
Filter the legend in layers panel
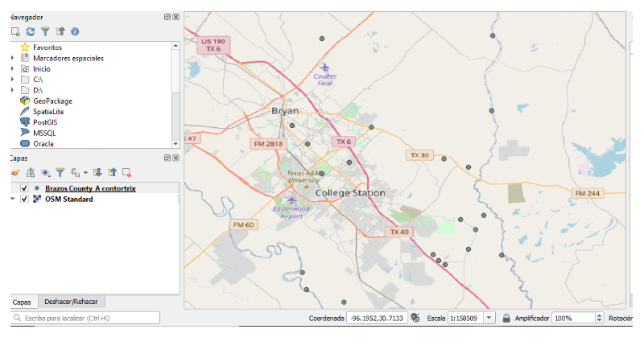[x=60, y=173]
